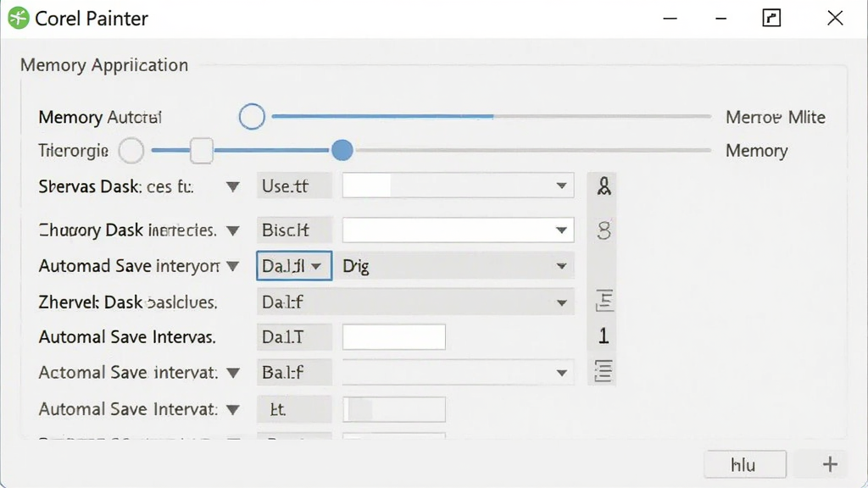Close the Corel Painter window
Image resolution: width=868 pixels, height=488 pixels.
(x=835, y=19)
